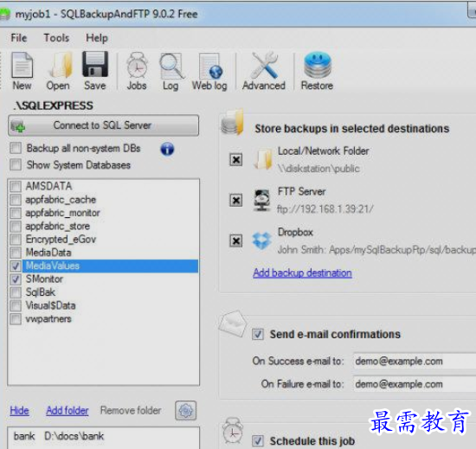Click the Remove folder link
476x449 pixels.
pos(131,410)
